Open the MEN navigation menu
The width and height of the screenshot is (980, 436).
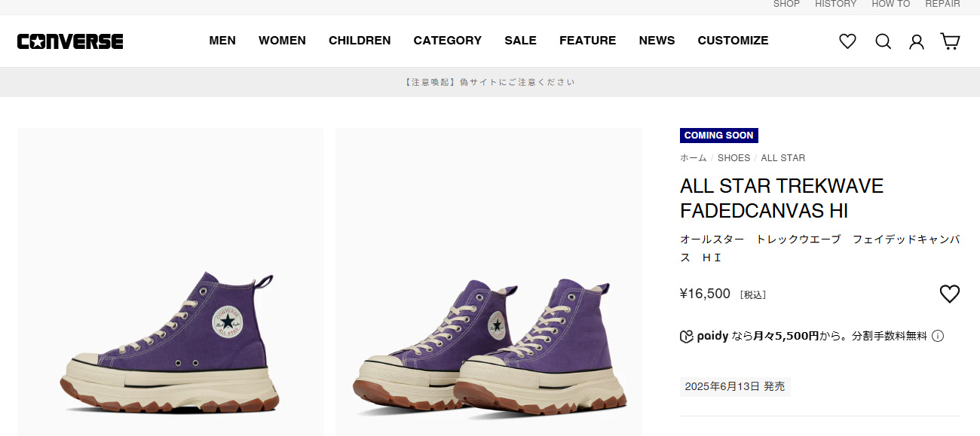tap(222, 41)
